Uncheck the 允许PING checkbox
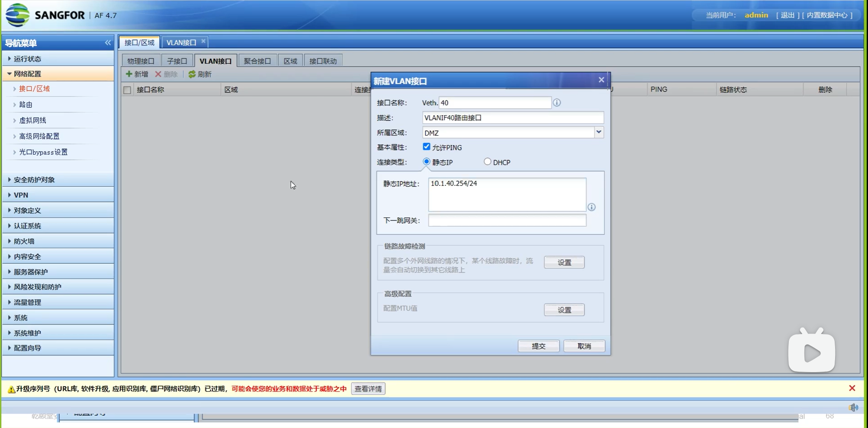 426,146
